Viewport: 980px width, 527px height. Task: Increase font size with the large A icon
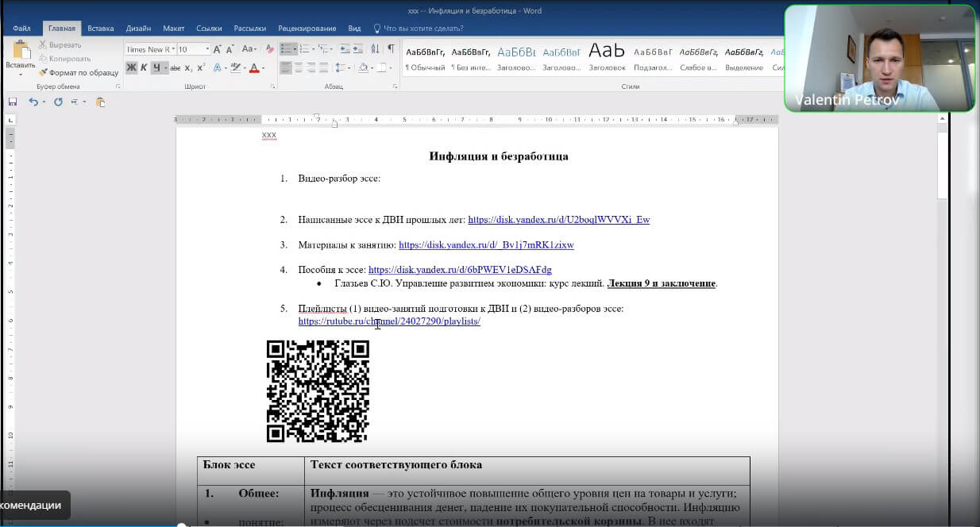pos(218,49)
